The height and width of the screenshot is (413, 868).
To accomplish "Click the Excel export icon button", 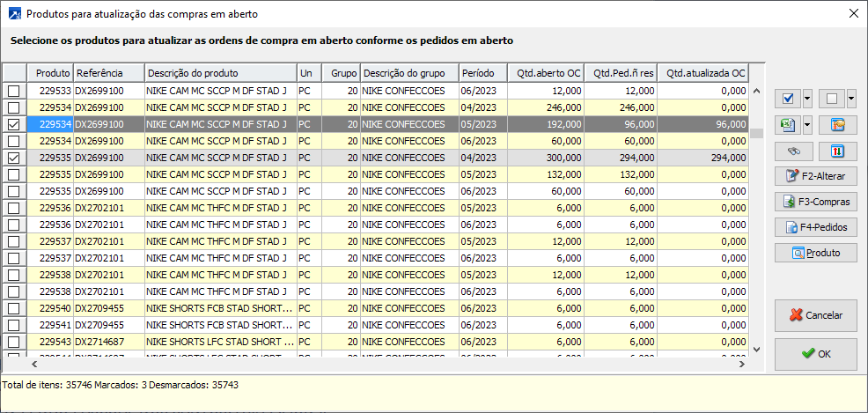I will (x=788, y=125).
